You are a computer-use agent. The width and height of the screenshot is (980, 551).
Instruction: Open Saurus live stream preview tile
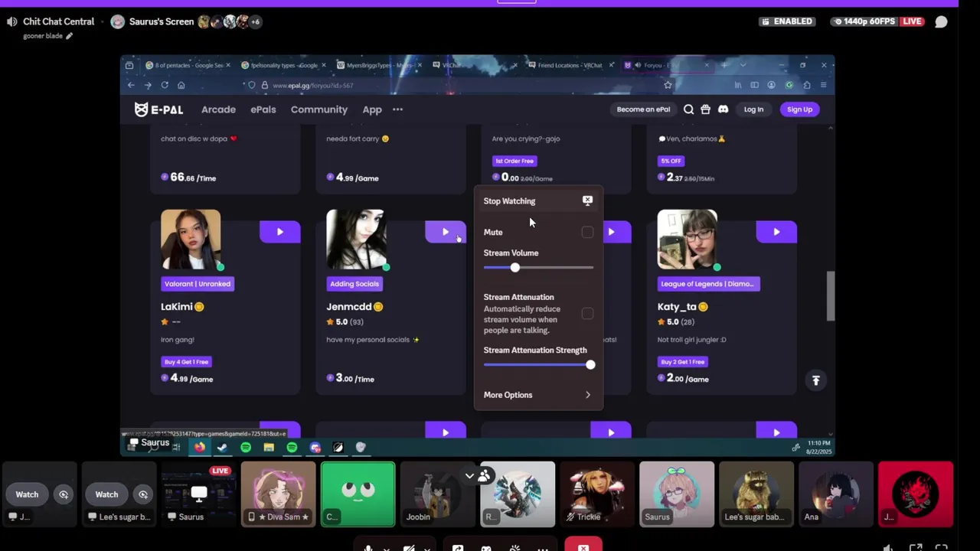coord(198,494)
